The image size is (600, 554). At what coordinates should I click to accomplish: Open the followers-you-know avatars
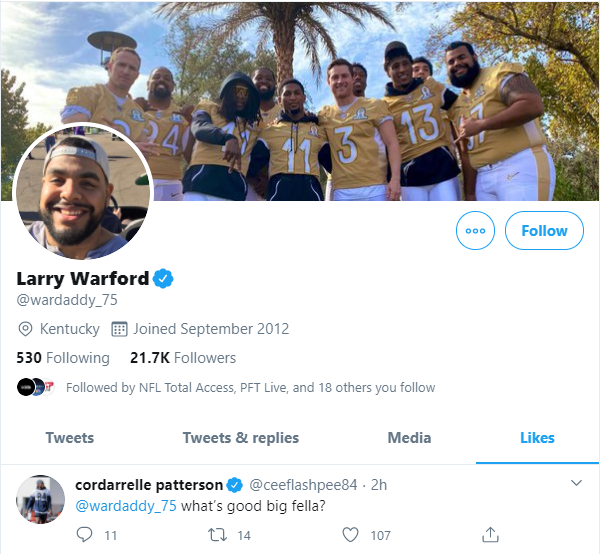coord(36,387)
